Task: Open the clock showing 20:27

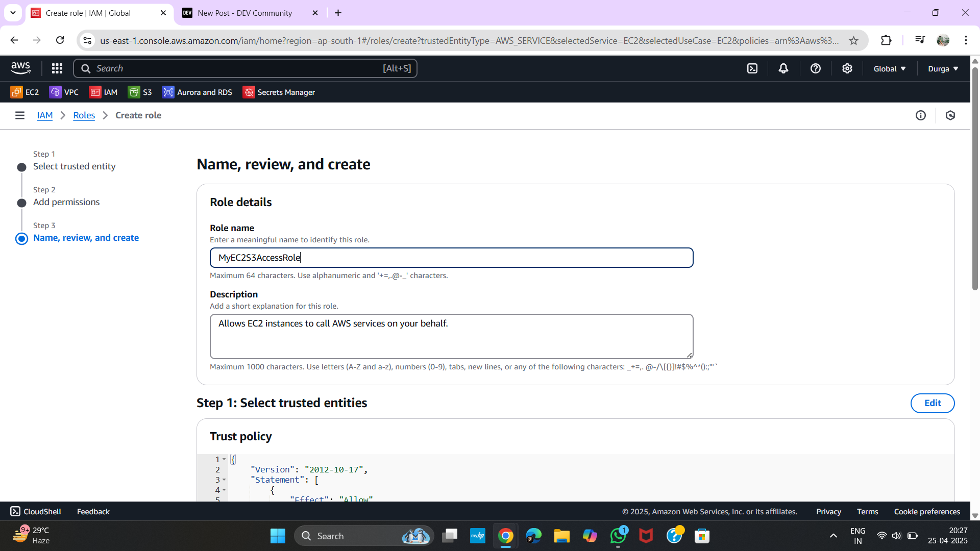Action: [947, 536]
